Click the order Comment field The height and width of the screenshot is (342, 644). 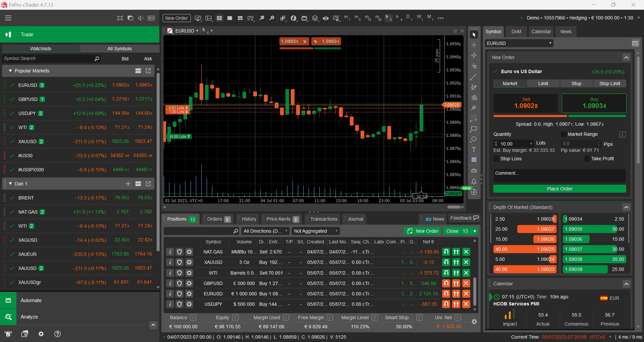(x=559, y=175)
